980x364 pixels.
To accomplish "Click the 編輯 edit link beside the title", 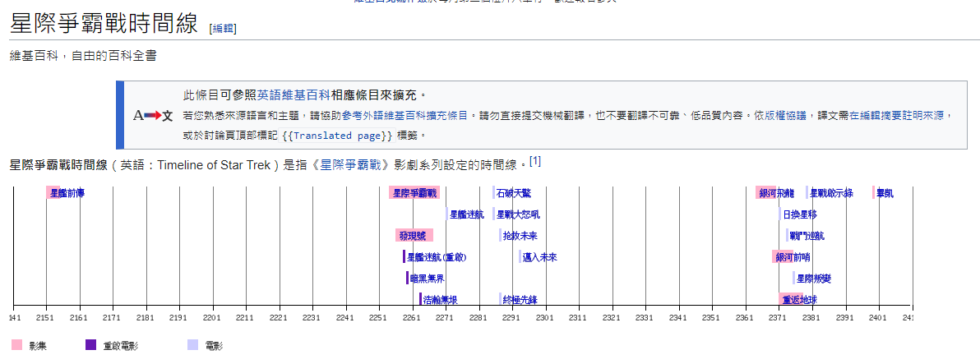I will pos(224,28).
